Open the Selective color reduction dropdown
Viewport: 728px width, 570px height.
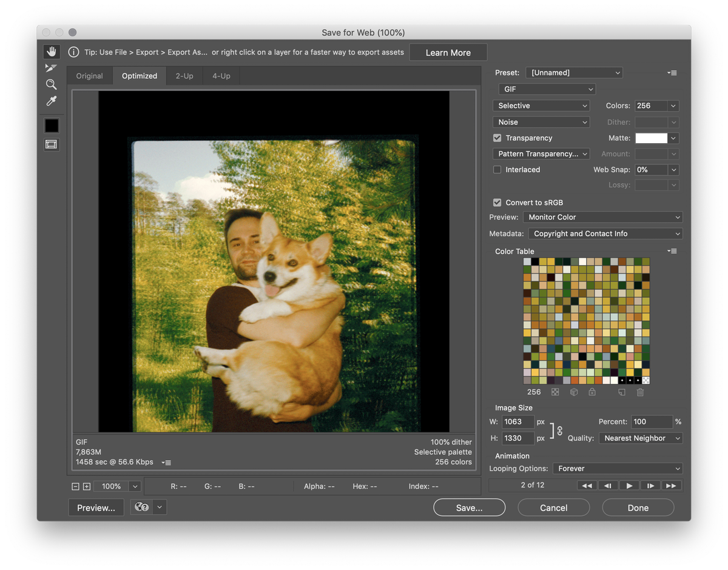(541, 106)
